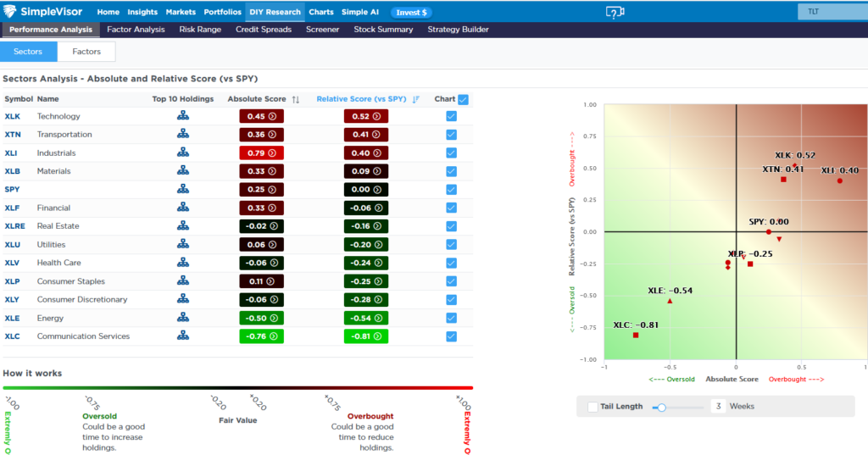Open the Stock Summary page
Image resolution: width=868 pixels, height=455 pixels.
click(383, 30)
